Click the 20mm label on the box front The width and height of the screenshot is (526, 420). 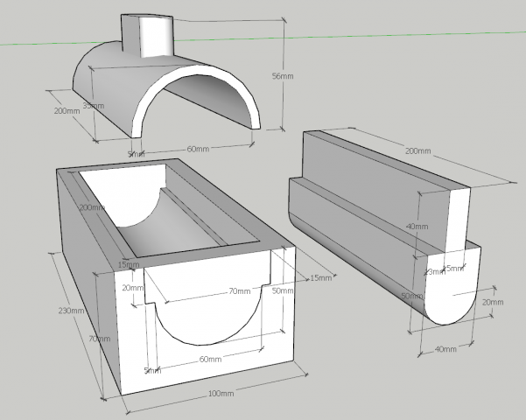[x=132, y=288]
